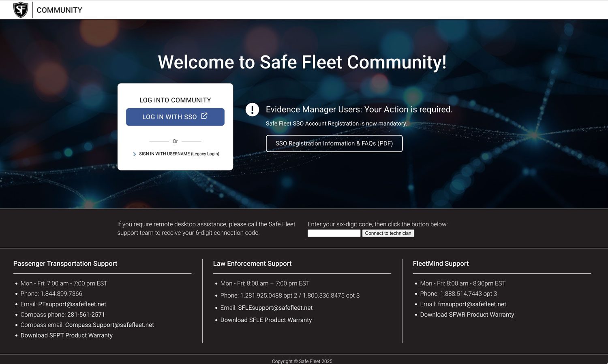
Task: Click the COMMUNITY header title
Action: point(59,10)
